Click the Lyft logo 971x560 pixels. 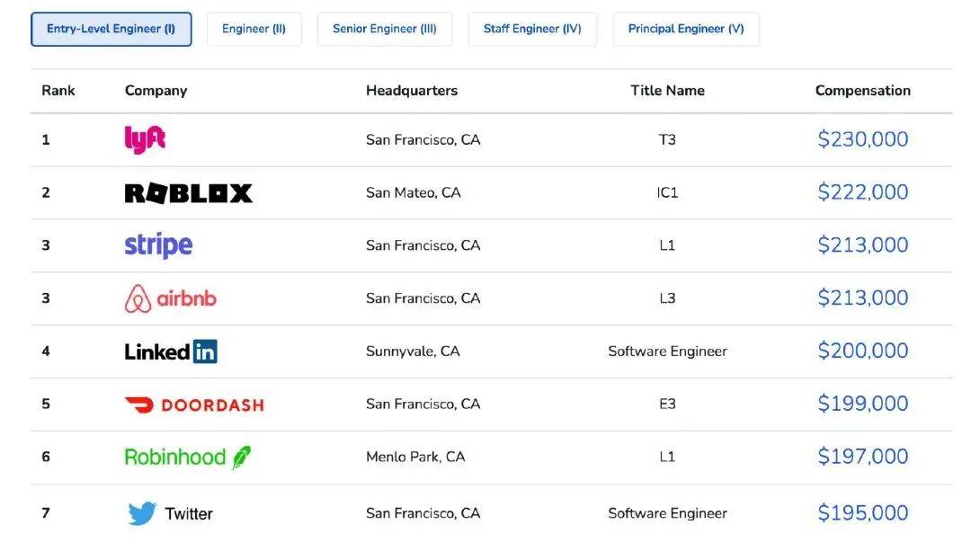(x=145, y=139)
